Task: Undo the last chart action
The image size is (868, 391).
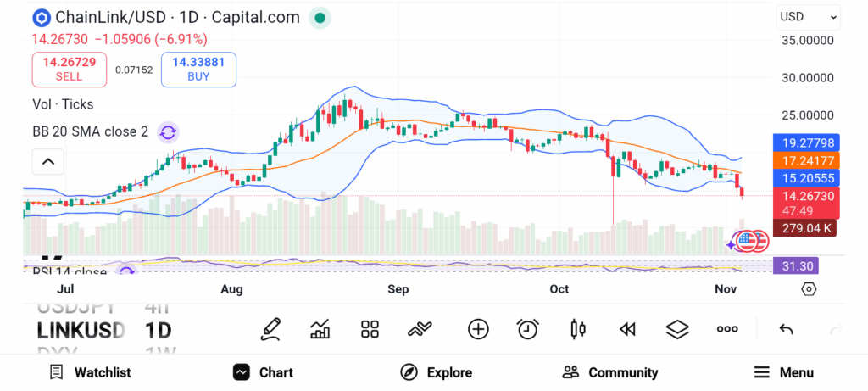Action: pos(786,329)
